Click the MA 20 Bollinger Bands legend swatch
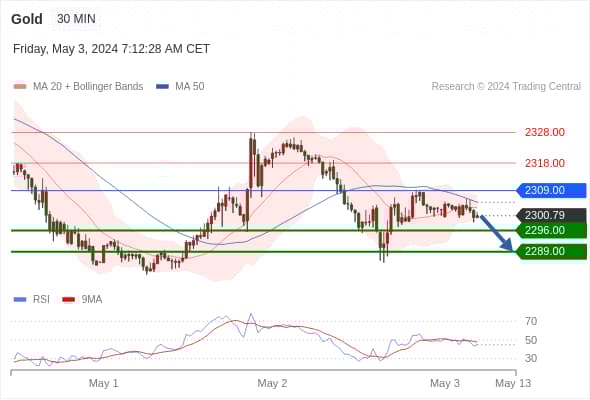The height and width of the screenshot is (400, 590). pos(20,87)
